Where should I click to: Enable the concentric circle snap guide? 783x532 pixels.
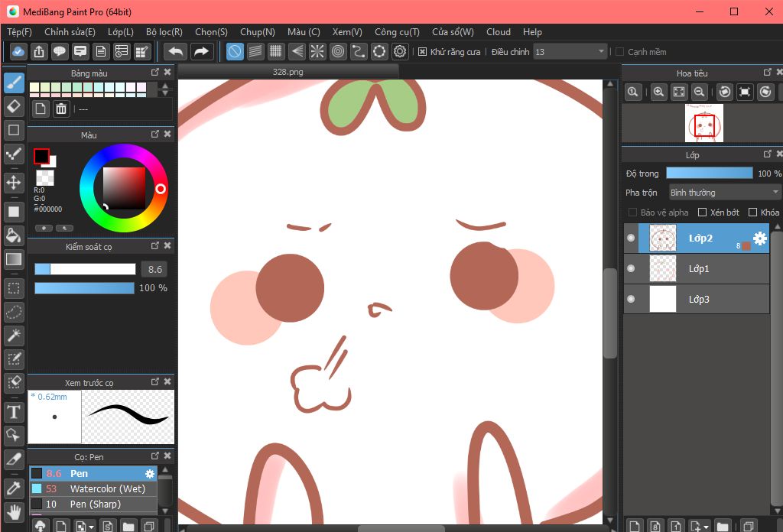338,51
